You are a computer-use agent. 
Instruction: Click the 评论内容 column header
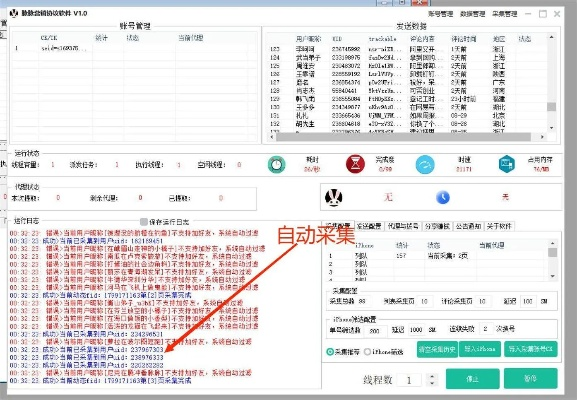422,39
